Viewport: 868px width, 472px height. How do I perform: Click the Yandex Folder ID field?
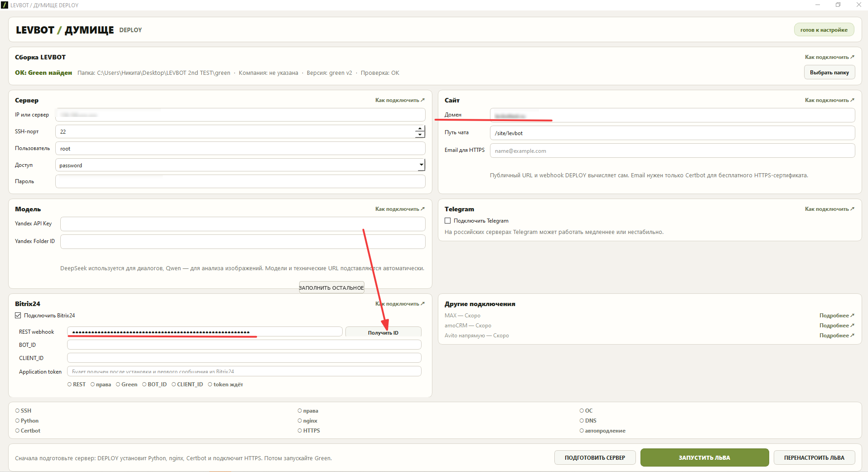click(x=242, y=242)
